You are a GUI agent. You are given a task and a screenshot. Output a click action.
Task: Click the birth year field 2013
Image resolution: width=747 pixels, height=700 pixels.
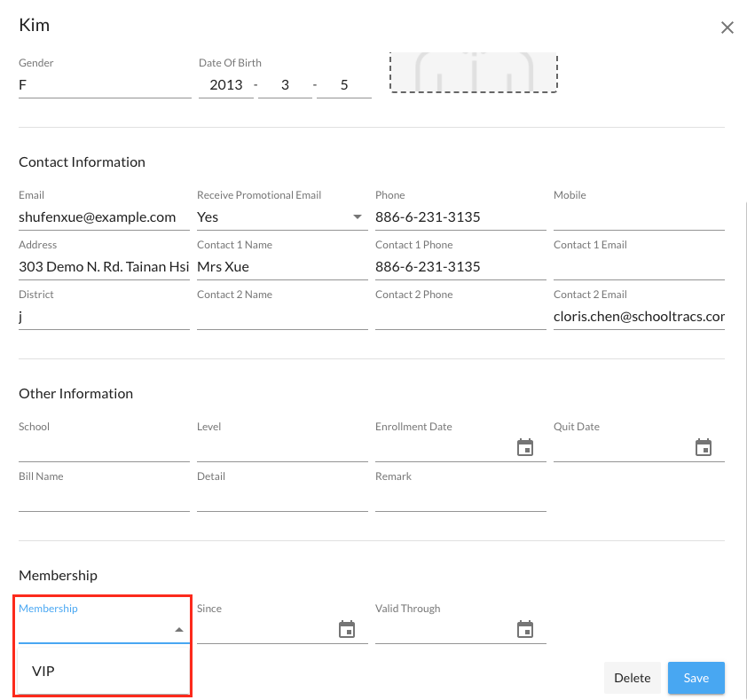click(225, 86)
